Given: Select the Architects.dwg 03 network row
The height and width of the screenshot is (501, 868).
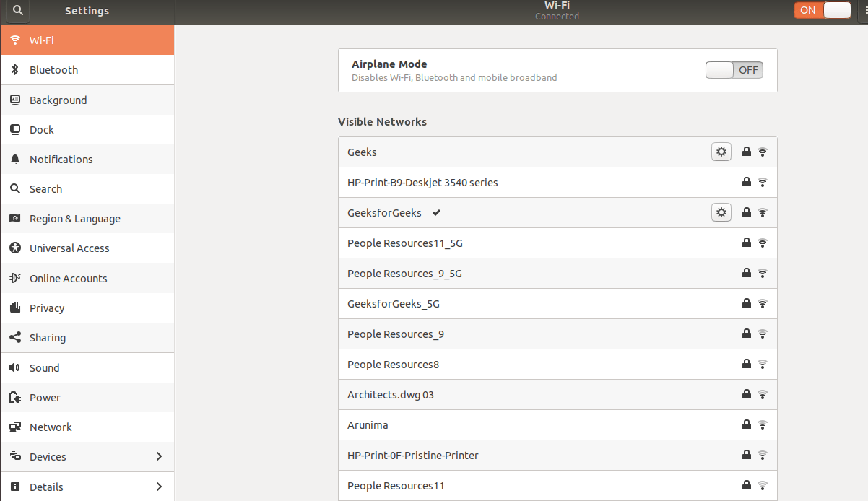Looking at the screenshot, I should tap(391, 394).
